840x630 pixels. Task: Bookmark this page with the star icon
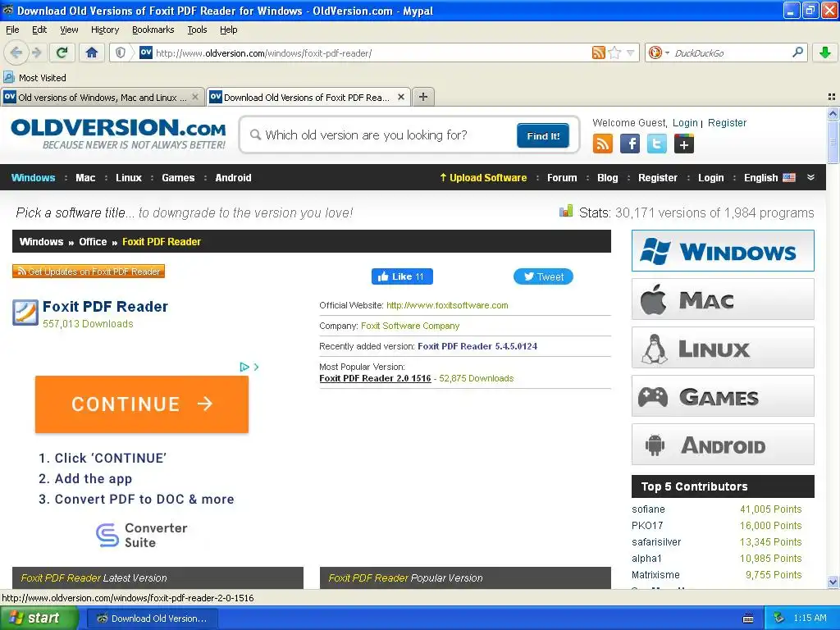[x=614, y=52]
